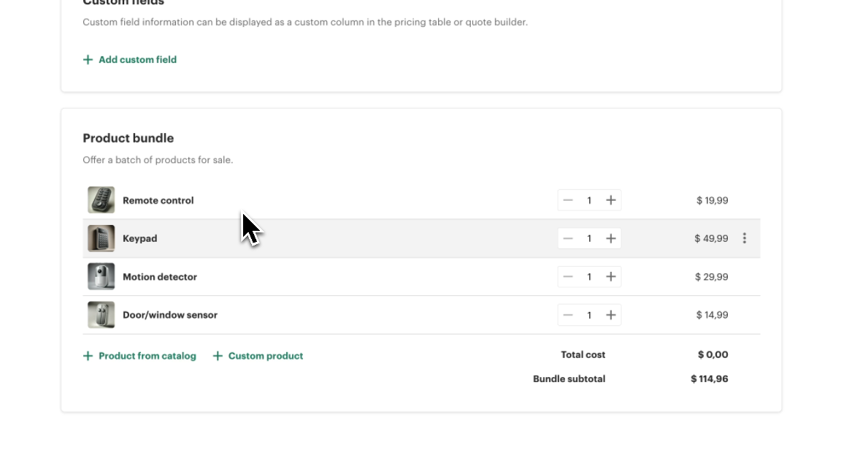Click the plus icon beside Custom product

(218, 356)
